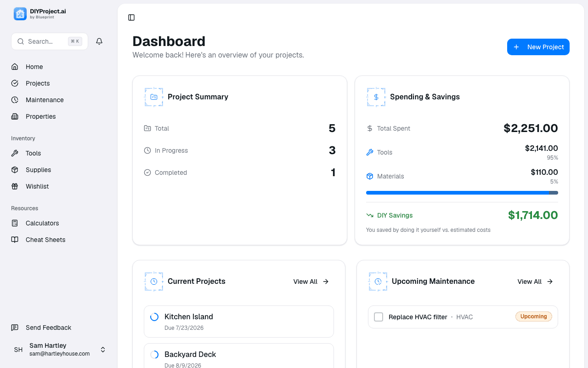The width and height of the screenshot is (588, 368).
Task: Click the Materials amount $110.00
Action: click(544, 172)
